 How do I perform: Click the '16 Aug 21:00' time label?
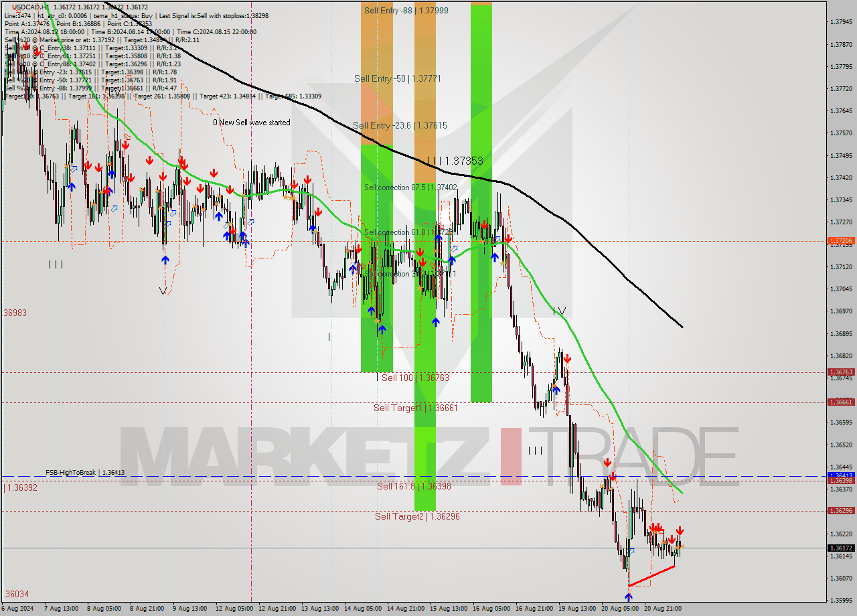534,609
